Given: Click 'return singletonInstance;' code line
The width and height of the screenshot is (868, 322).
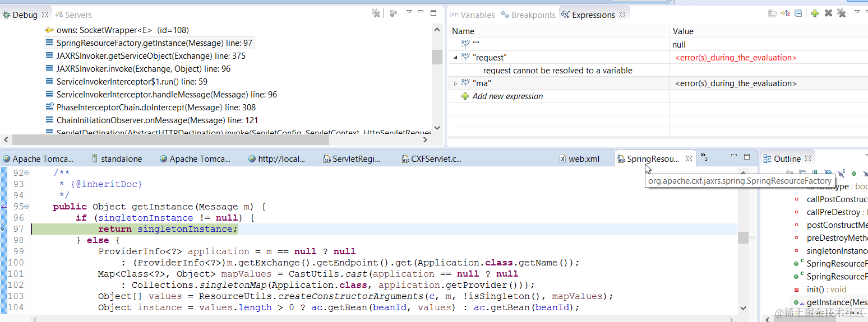Looking at the screenshot, I should (x=168, y=229).
